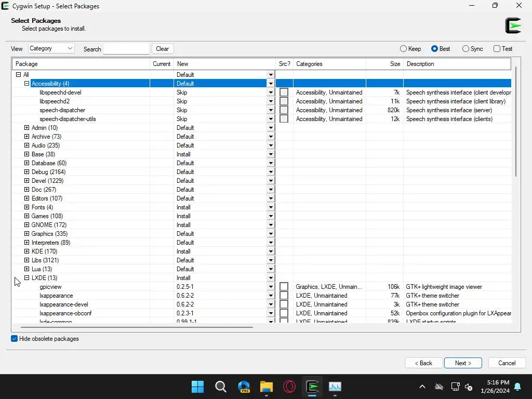Check Src box for speech-dispatcher
Image resolution: width=532 pixels, height=399 pixels.
(284, 110)
